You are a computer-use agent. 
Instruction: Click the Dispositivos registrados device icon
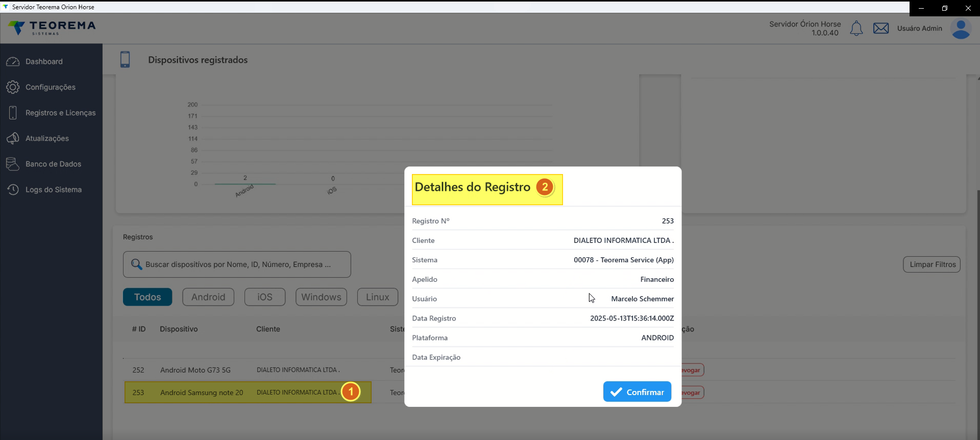point(125,60)
